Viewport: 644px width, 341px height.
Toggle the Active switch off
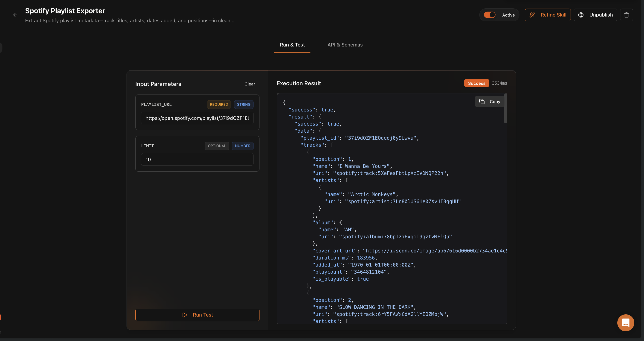pyautogui.click(x=489, y=15)
